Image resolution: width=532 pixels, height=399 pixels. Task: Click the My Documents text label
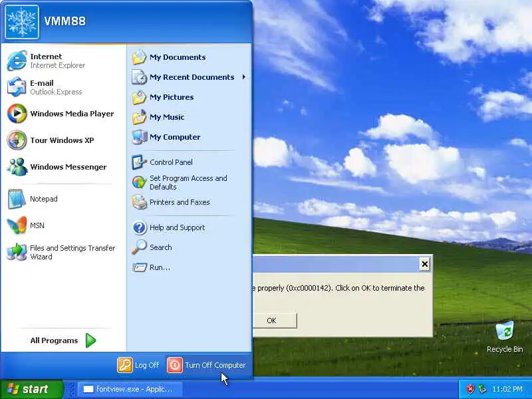click(x=178, y=57)
